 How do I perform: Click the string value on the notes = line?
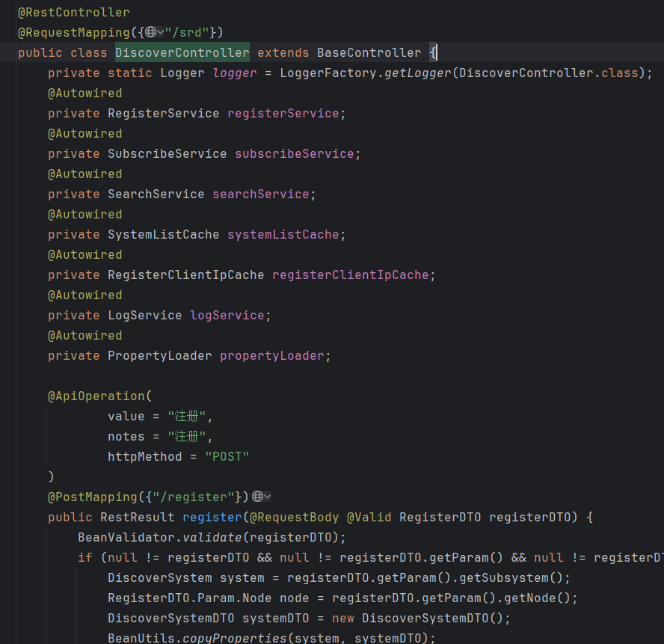tap(187, 436)
